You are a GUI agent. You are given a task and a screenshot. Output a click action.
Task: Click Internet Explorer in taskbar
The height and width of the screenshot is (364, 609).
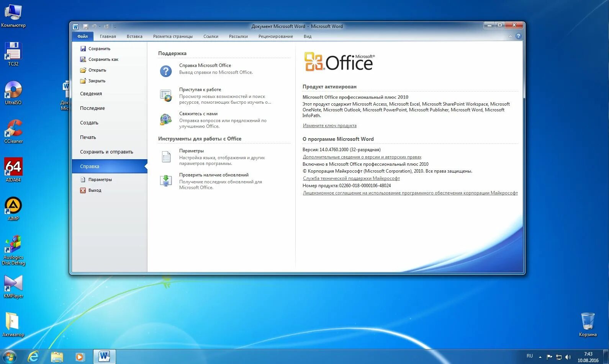34,357
